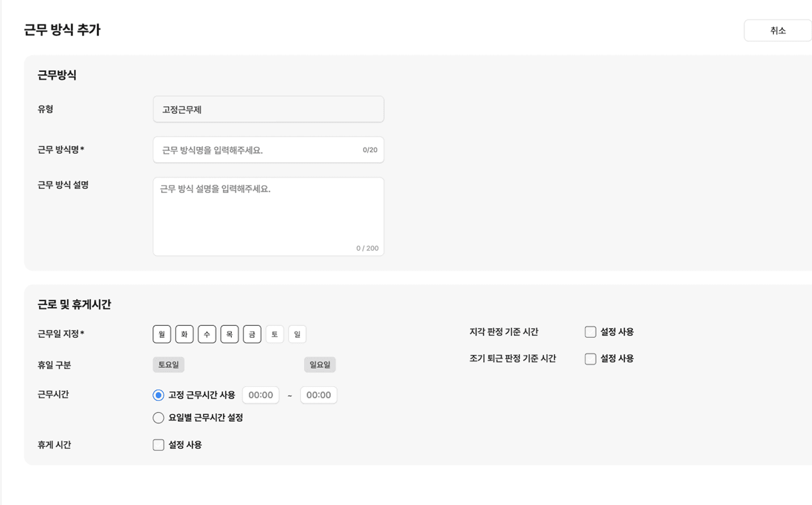Screen dimensions: 812x505
Task: Enable 설정 사용 for 휴게 시간
Action: [x=158, y=445]
